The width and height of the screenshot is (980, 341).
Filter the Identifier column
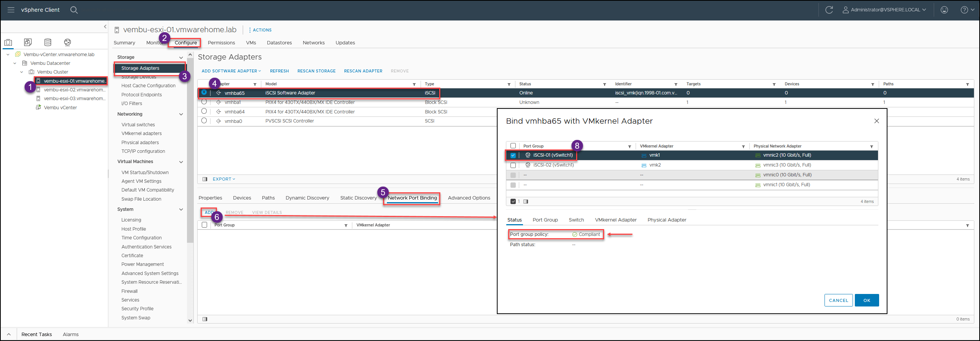pos(676,84)
